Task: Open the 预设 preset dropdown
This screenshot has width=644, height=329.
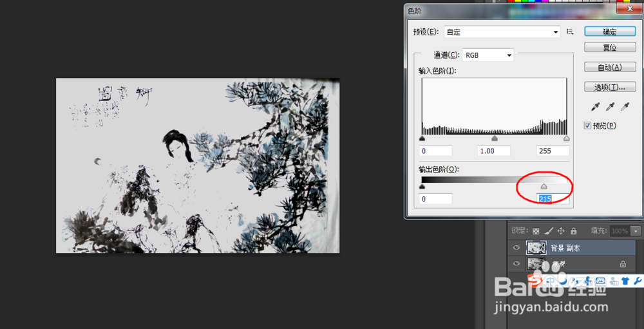Action: point(502,32)
